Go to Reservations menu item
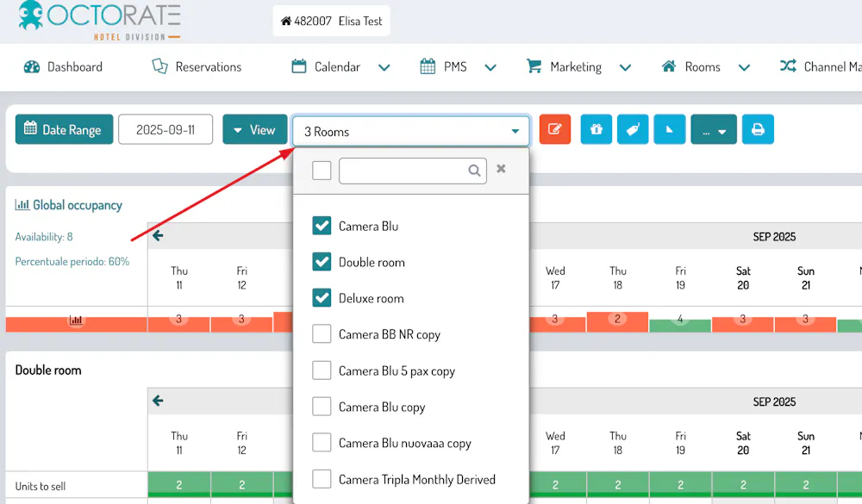862x504 pixels. (209, 67)
